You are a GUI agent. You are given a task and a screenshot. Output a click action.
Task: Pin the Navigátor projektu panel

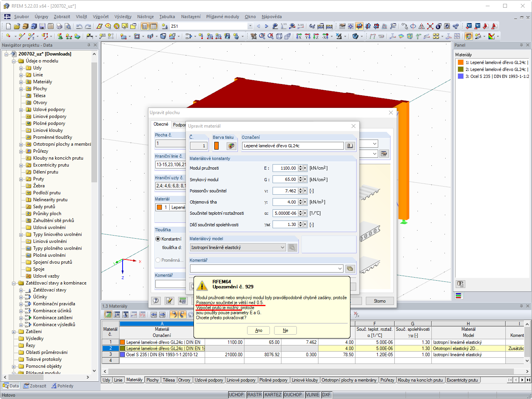(89, 45)
